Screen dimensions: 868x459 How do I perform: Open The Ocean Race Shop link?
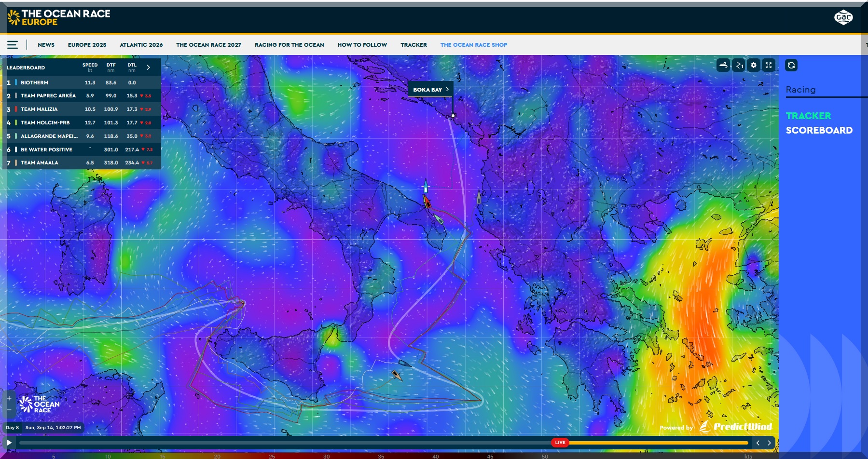pyautogui.click(x=473, y=45)
